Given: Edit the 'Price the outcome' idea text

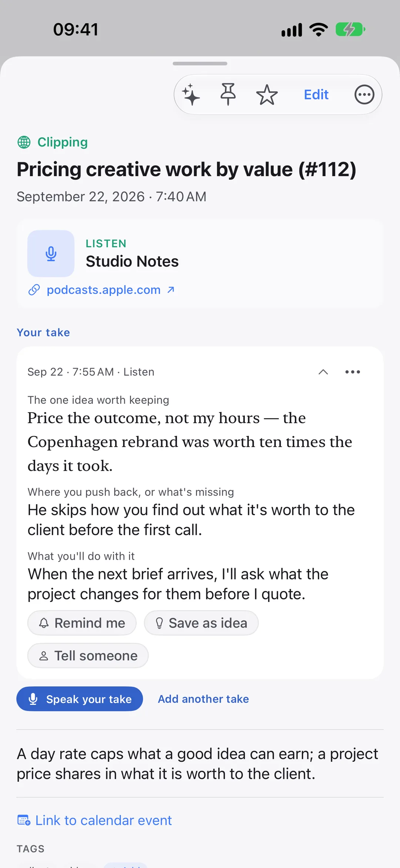Looking at the screenshot, I should click(x=190, y=442).
